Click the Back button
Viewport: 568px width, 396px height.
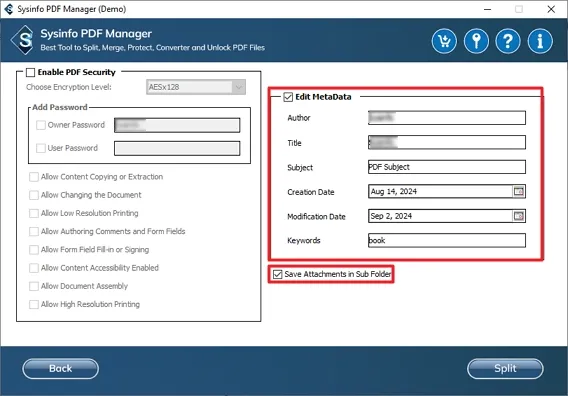tap(60, 368)
